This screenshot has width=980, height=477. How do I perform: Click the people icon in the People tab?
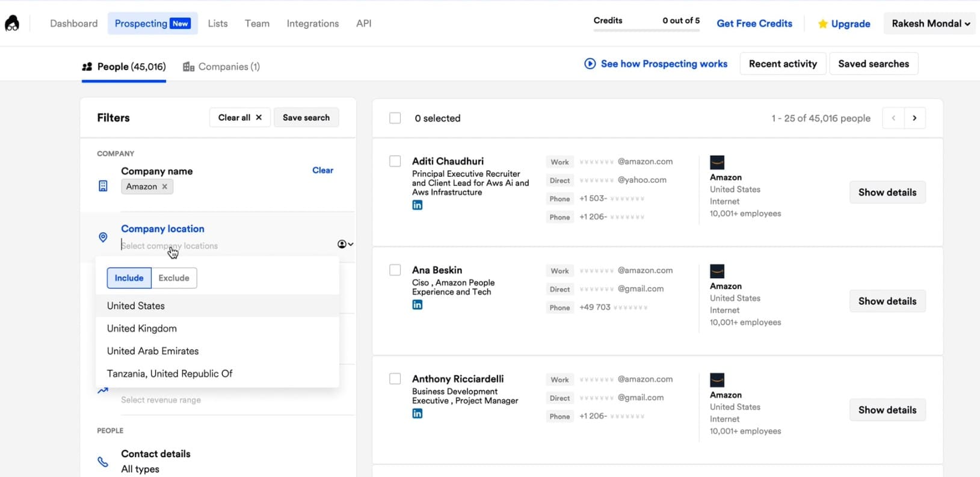[87, 67]
